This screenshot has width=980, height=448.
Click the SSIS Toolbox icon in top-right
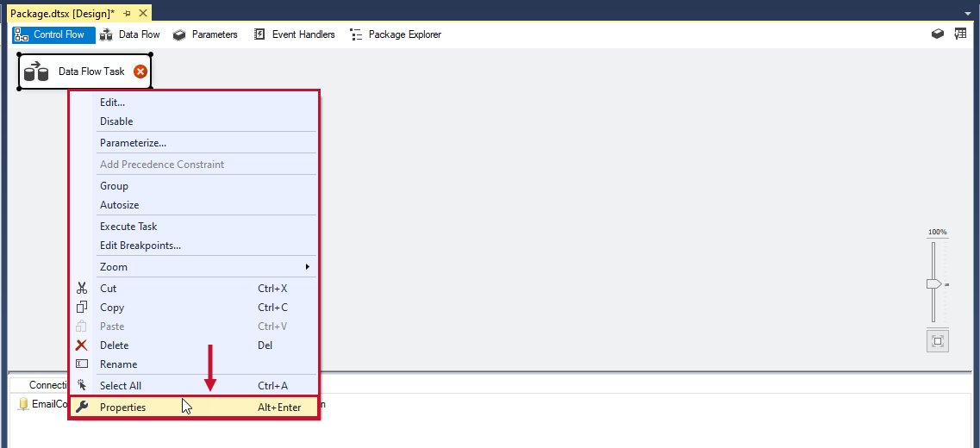tap(938, 34)
